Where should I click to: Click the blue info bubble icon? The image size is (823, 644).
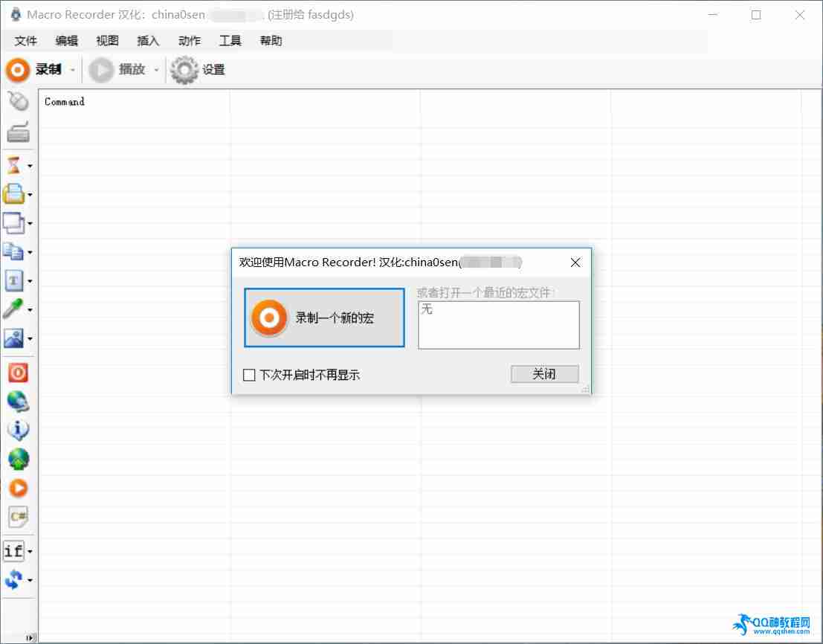(x=18, y=431)
